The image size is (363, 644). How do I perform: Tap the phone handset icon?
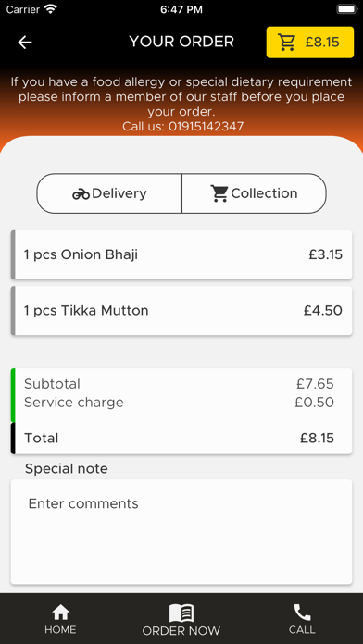(302, 613)
